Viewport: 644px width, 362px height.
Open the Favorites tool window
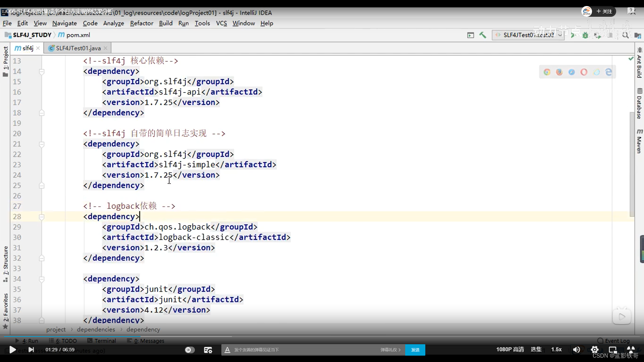[5, 311]
